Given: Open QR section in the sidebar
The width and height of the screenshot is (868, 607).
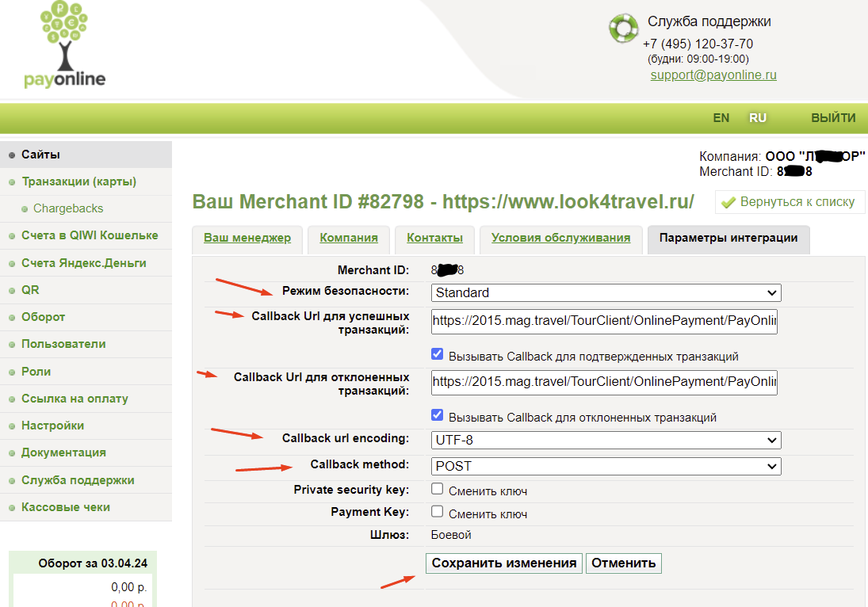Looking at the screenshot, I should click(x=86, y=290).
